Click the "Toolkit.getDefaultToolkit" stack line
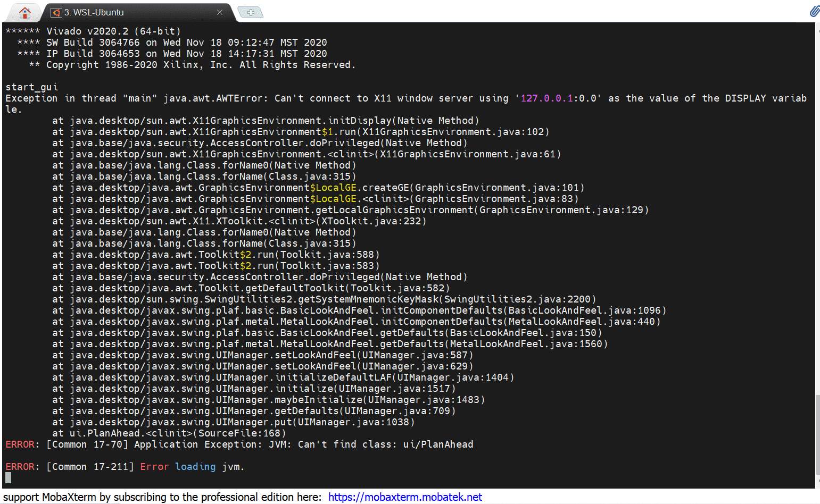This screenshot has height=504, width=820. tap(251, 288)
